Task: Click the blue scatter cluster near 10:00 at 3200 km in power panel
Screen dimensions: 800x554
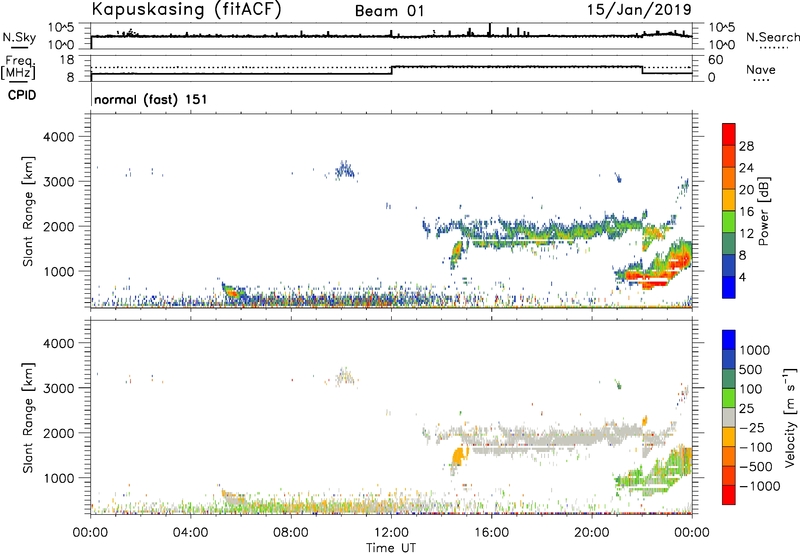Action: [x=345, y=170]
